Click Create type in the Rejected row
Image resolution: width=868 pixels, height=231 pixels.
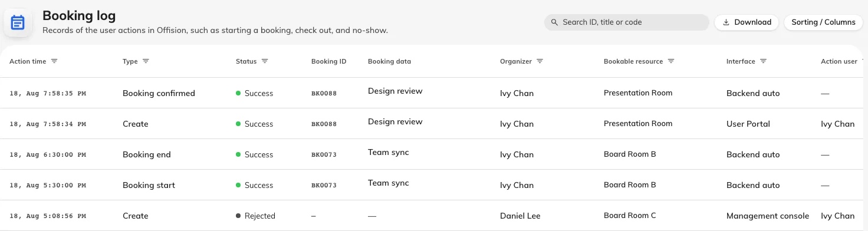pos(136,216)
